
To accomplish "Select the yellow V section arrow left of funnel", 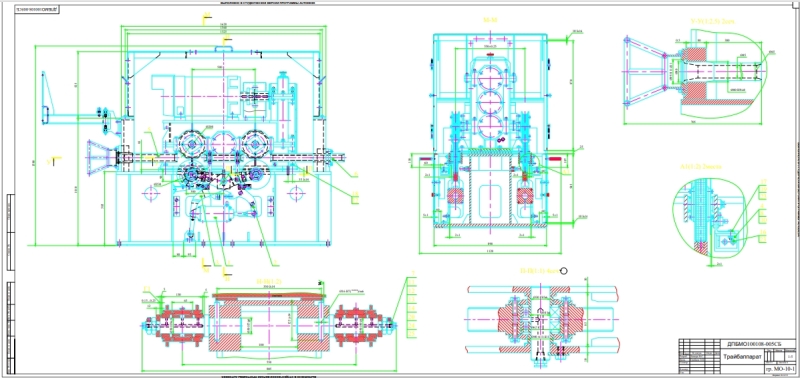I will pyautogui.click(x=56, y=162).
